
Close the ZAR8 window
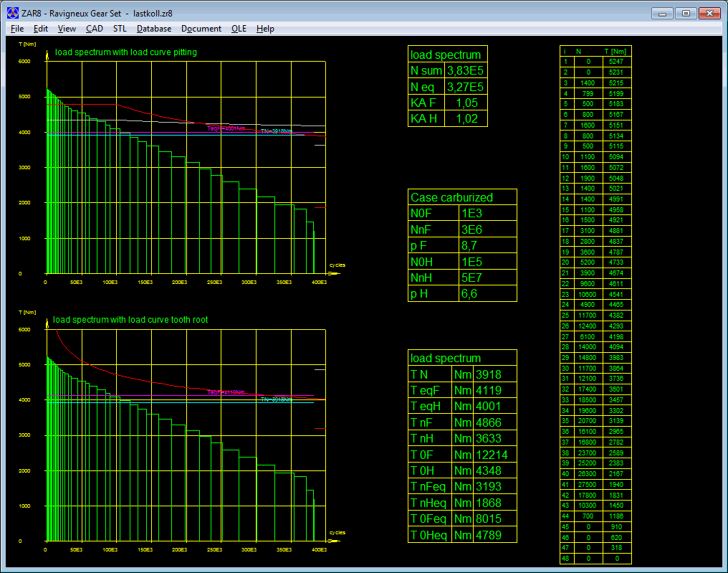coord(710,13)
